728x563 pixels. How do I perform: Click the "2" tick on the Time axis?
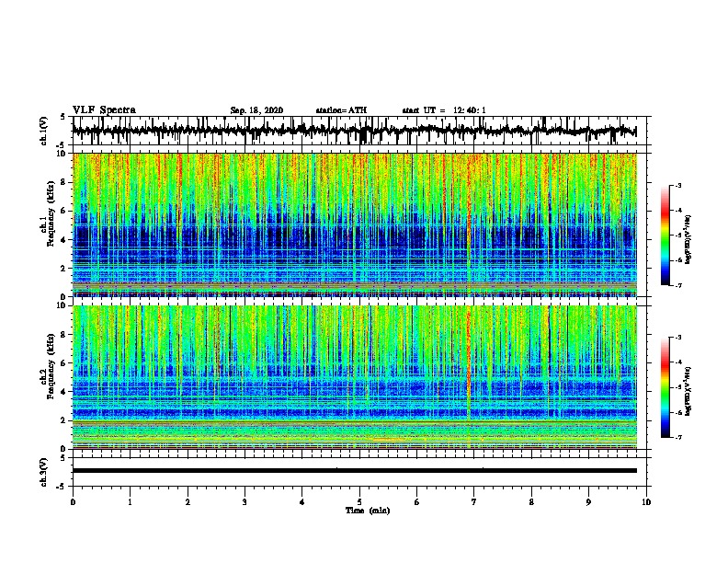click(x=188, y=502)
